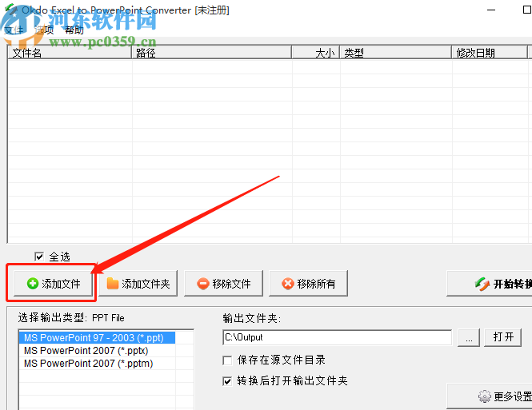This screenshot has width=532, height=410.
Task: Toggle the 全选 select all checkbox
Action: [x=39, y=257]
